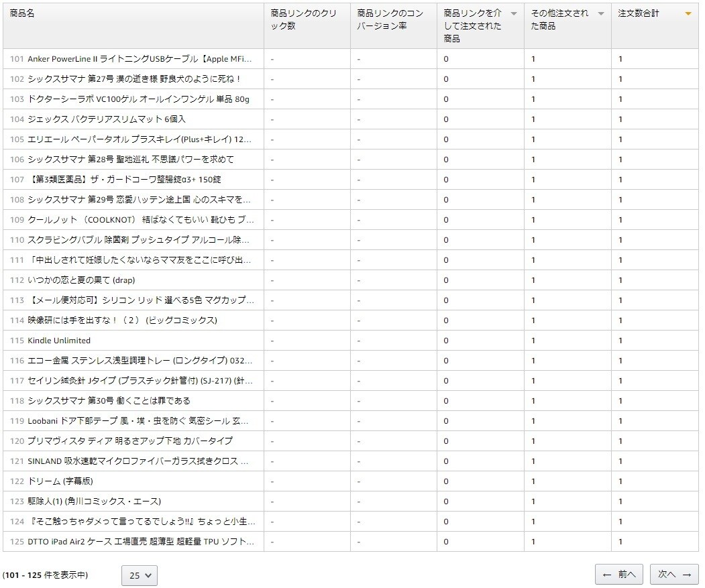The height and width of the screenshot is (588, 705).
Task: Select row 107 ザ・ガードコーワ整腸錠
Action: 351,180
